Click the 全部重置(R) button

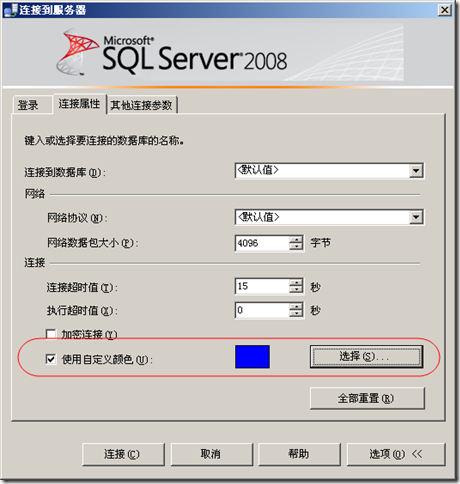pos(367,398)
